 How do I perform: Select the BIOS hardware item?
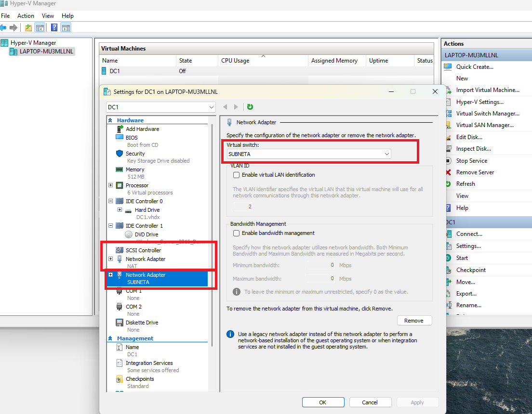131,138
